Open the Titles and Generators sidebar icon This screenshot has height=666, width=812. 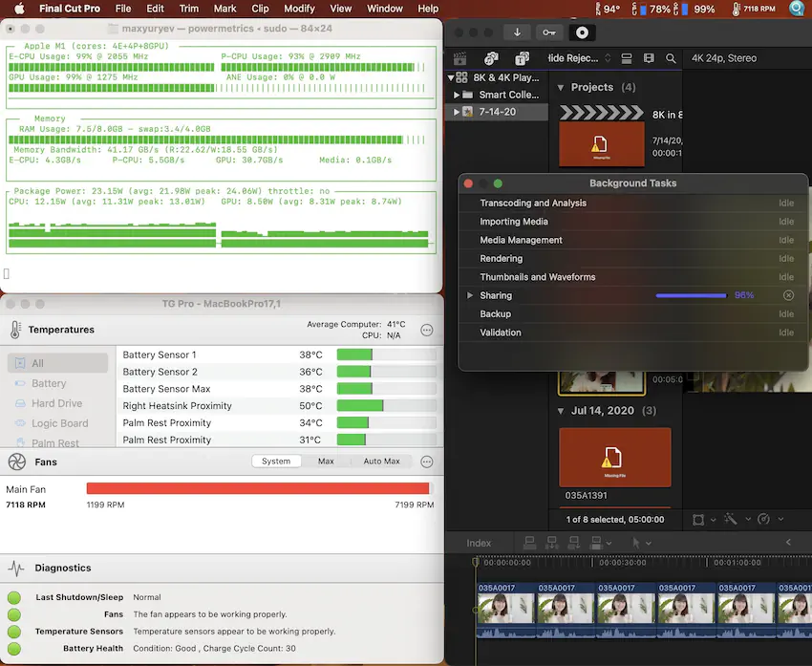click(522, 58)
